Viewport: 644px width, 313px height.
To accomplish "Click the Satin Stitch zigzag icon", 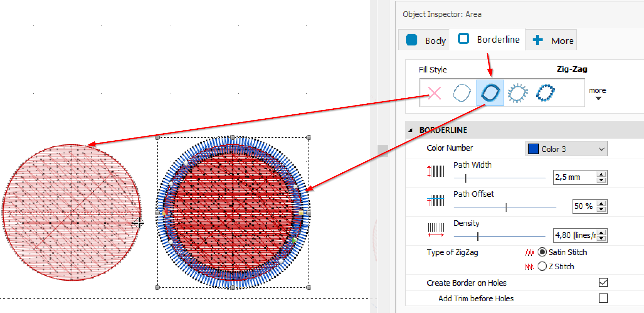I will (530, 252).
